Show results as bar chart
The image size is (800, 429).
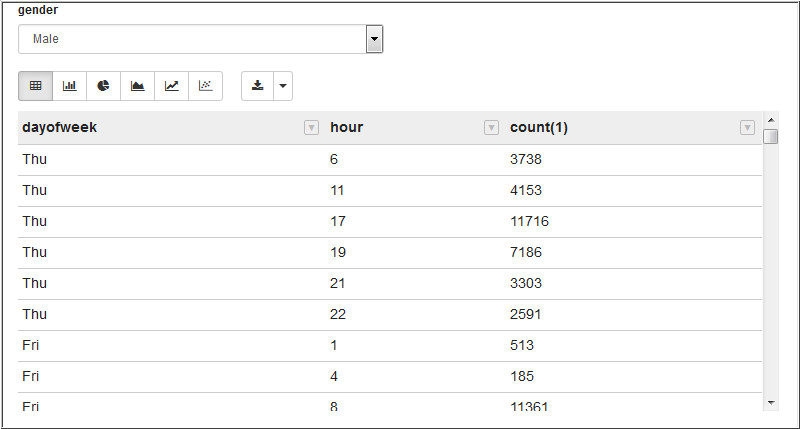pyautogui.click(x=69, y=86)
